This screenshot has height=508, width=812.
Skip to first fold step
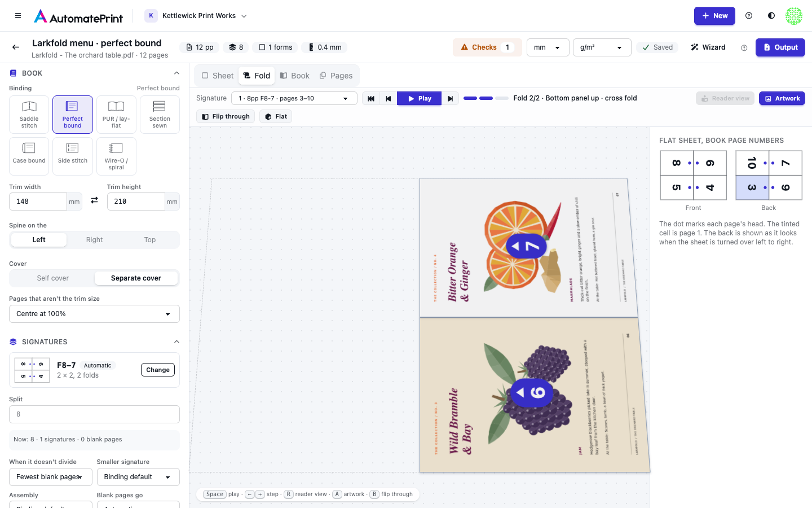(x=371, y=98)
